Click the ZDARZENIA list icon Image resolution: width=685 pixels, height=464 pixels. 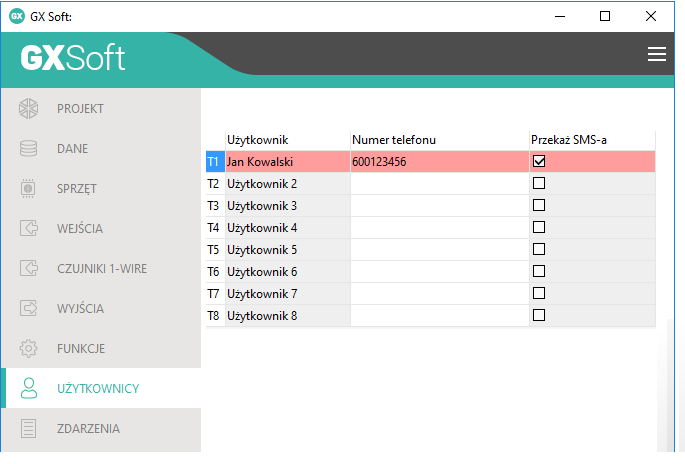click(x=29, y=428)
